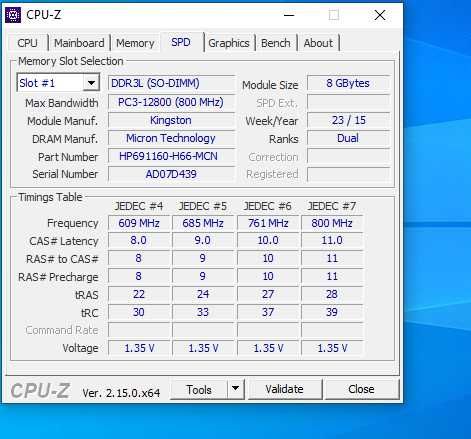Minimize the CPU-Z window
This screenshot has width=471, height=439.
(289, 15)
